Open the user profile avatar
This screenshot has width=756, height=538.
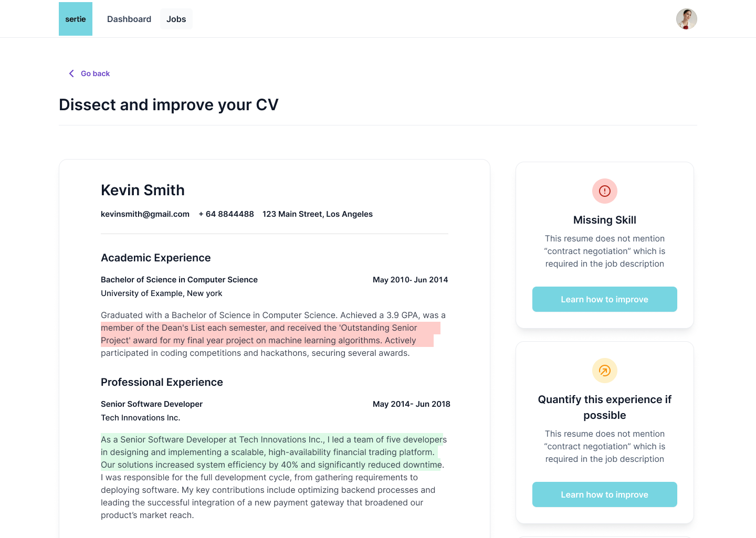[686, 19]
